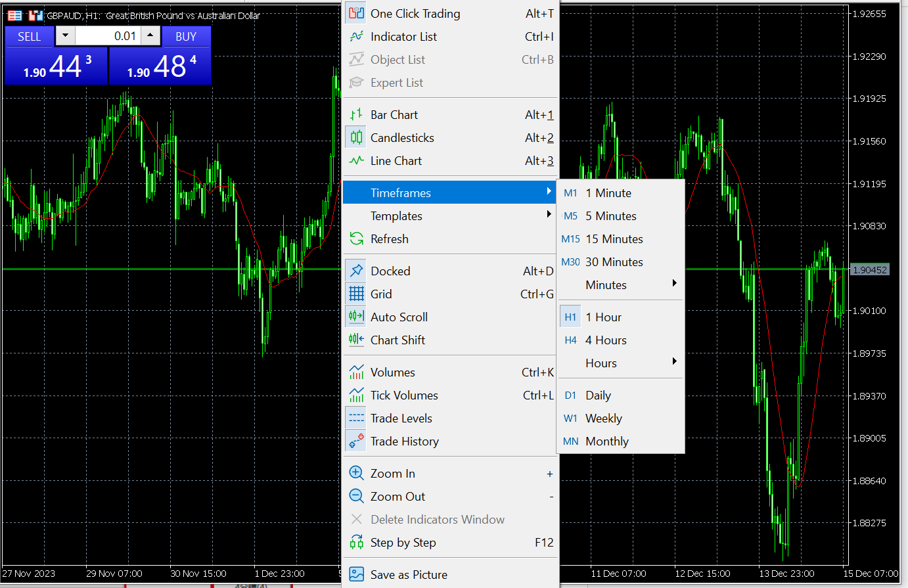
Task: Open the Indicator List
Action: click(x=403, y=37)
